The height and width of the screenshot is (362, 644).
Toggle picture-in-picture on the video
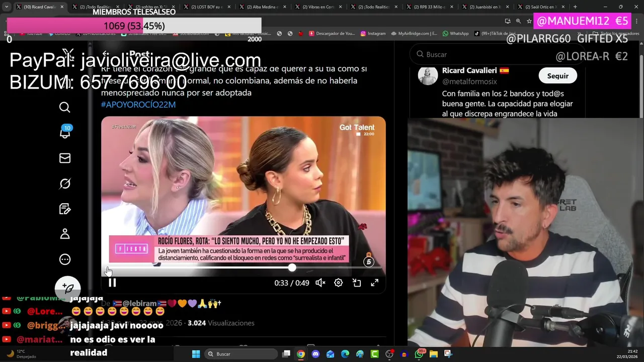(357, 283)
